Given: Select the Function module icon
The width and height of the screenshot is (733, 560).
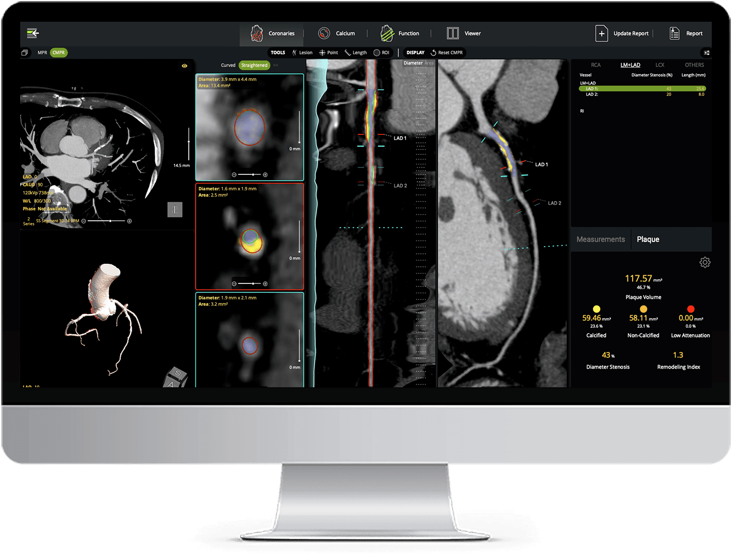Looking at the screenshot, I should (x=387, y=33).
